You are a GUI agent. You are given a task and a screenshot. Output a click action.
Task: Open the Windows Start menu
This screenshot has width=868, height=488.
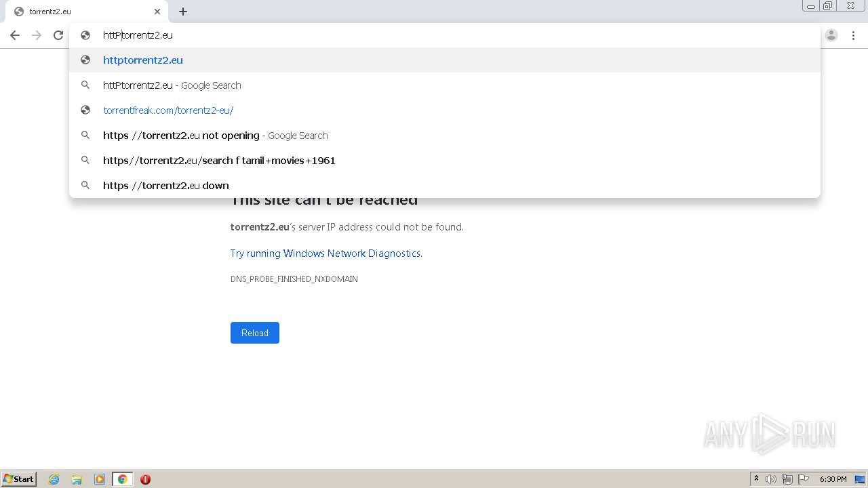tap(19, 479)
